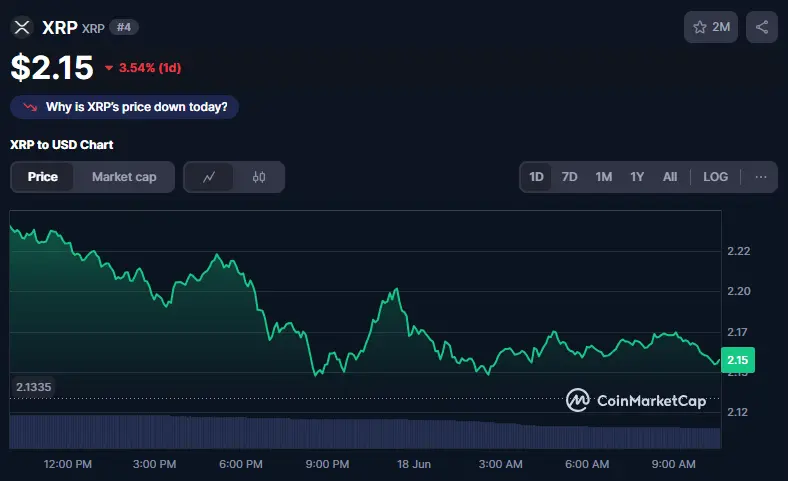The height and width of the screenshot is (481, 788).
Task: Select the 7D time range
Action: (569, 177)
